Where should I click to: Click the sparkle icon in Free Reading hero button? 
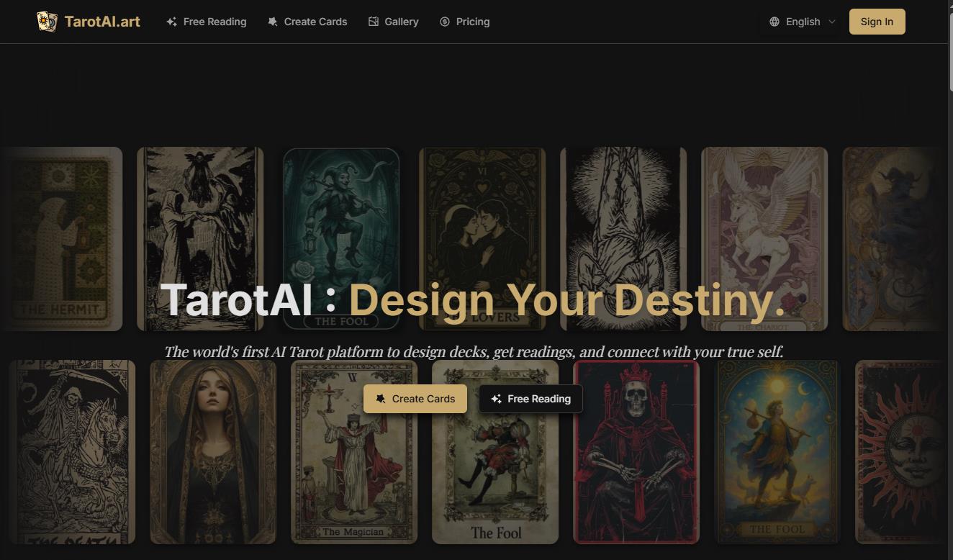(496, 399)
